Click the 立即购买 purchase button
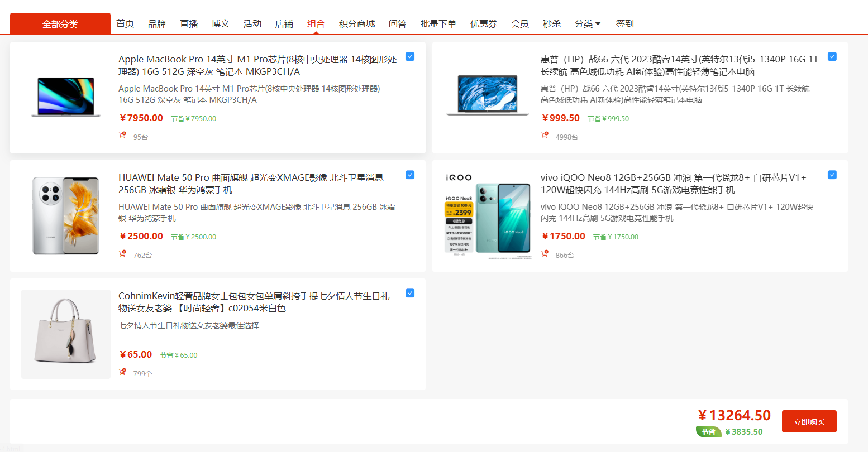This screenshot has width=868, height=452. tap(808, 421)
